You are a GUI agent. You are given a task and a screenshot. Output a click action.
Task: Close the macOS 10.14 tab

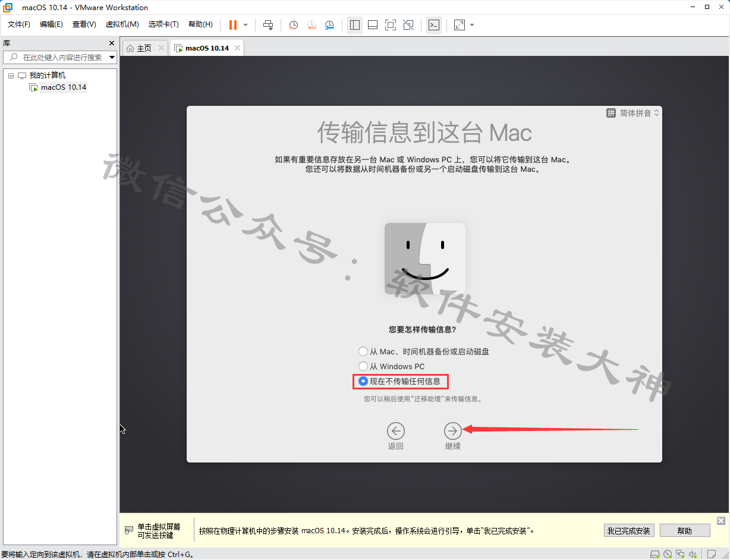[237, 48]
